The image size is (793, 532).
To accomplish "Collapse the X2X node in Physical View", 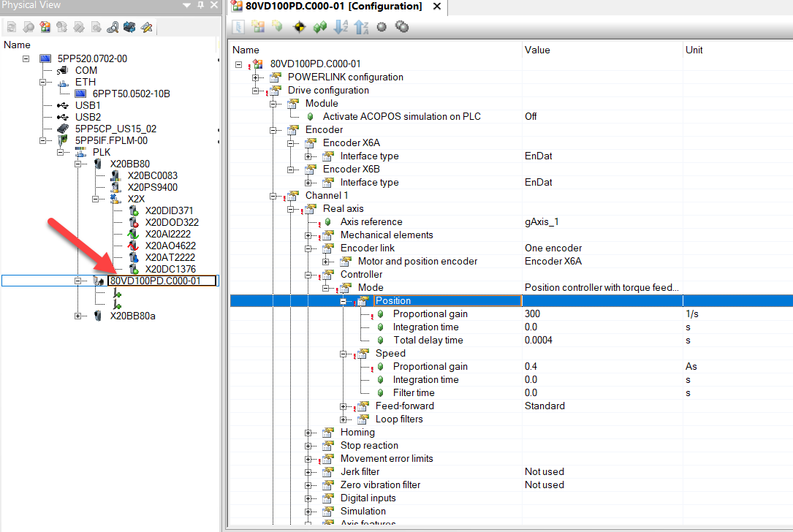I will click(x=95, y=199).
